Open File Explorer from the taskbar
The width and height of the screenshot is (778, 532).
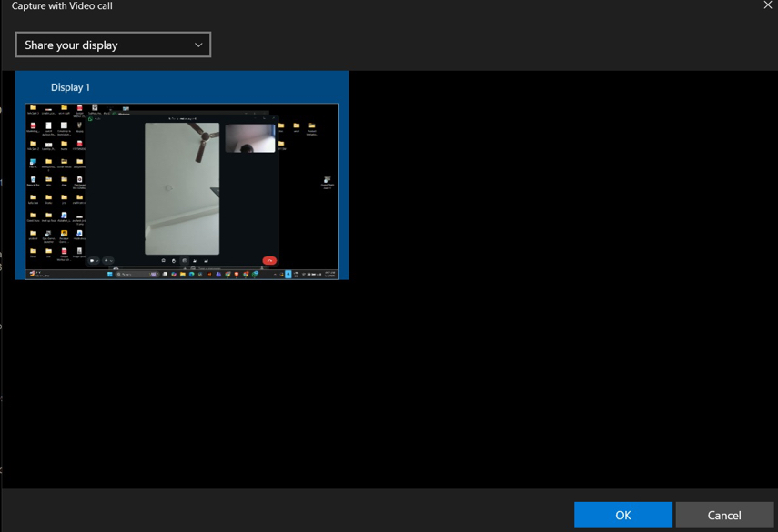point(182,273)
